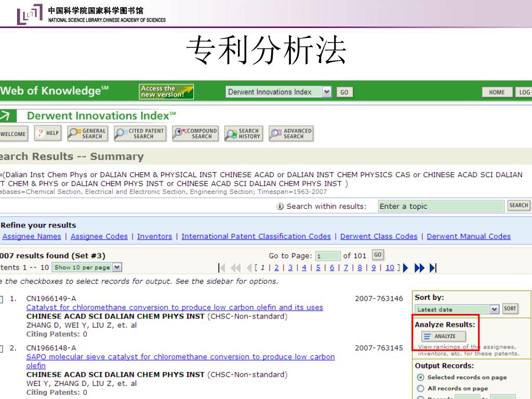Refine by Derwent Class Codes
The height and width of the screenshot is (399, 532).
[379, 236]
